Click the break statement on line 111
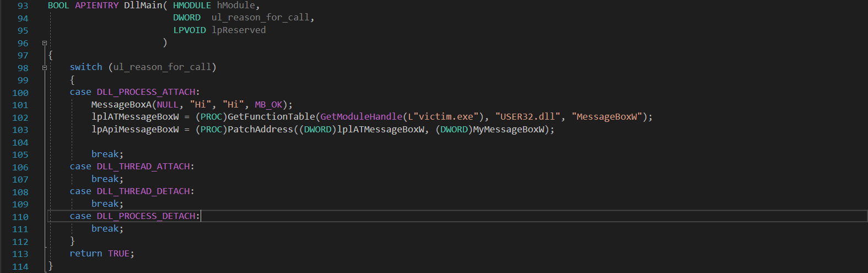This screenshot has width=868, height=273. (x=107, y=229)
